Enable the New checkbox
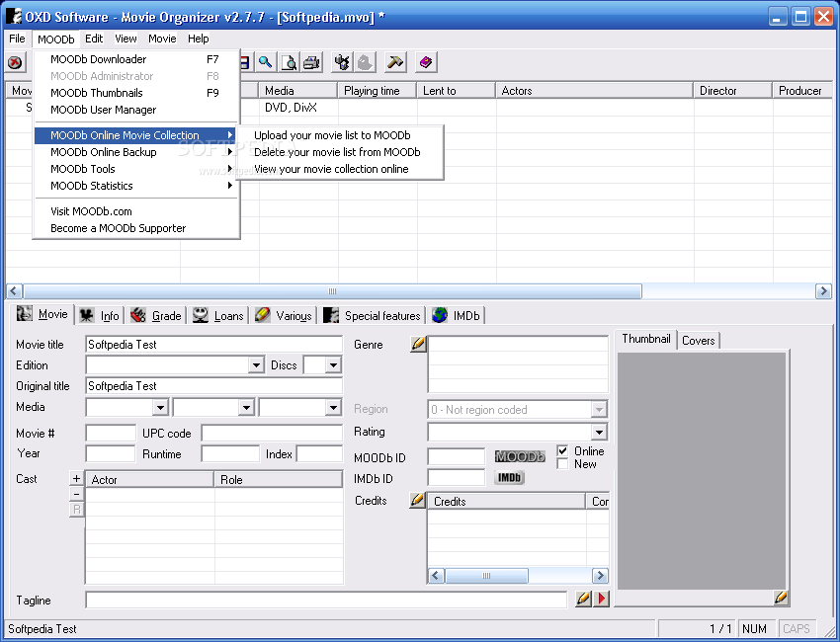 (x=562, y=463)
